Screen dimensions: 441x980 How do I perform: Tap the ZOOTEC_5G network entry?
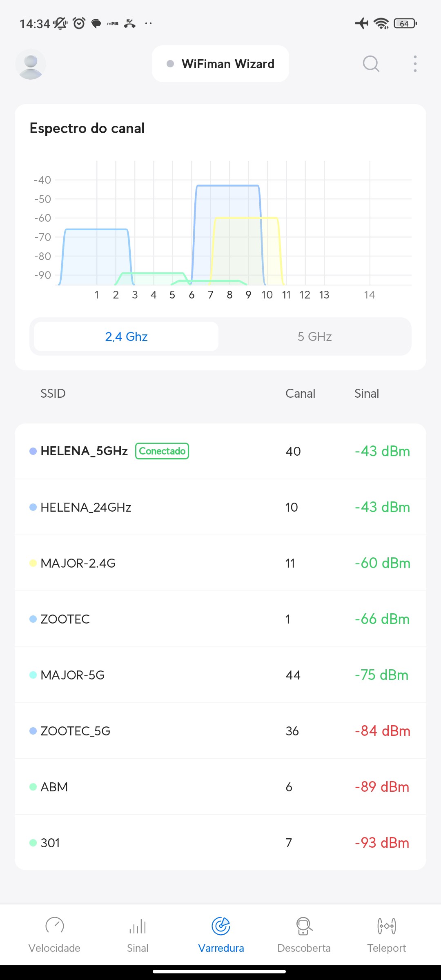tap(220, 731)
